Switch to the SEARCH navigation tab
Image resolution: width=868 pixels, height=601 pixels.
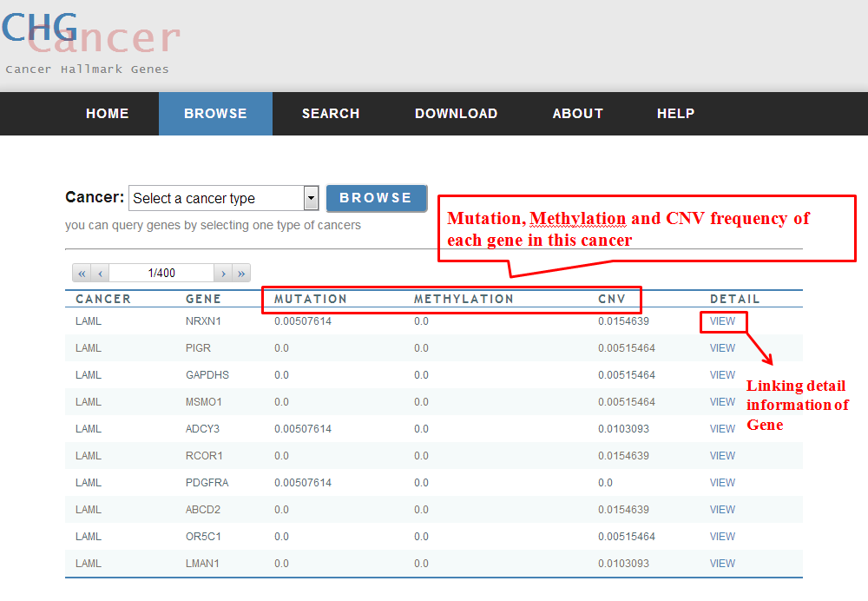pyautogui.click(x=331, y=114)
